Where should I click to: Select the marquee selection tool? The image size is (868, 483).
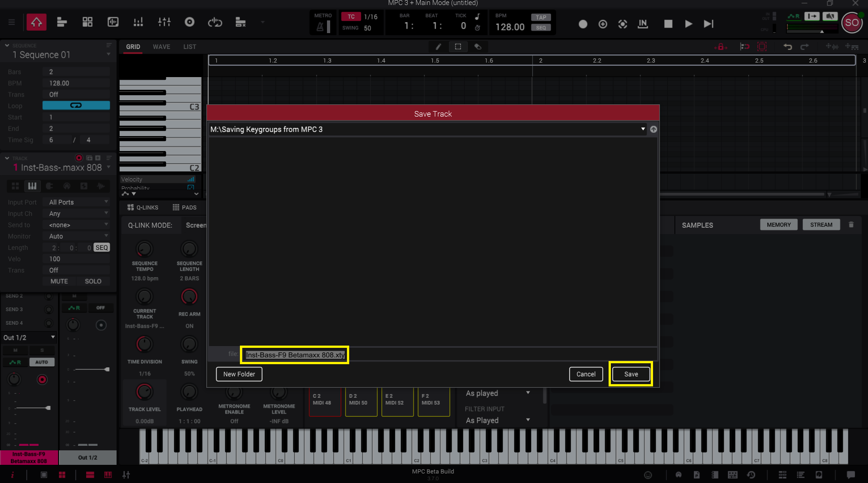click(458, 47)
